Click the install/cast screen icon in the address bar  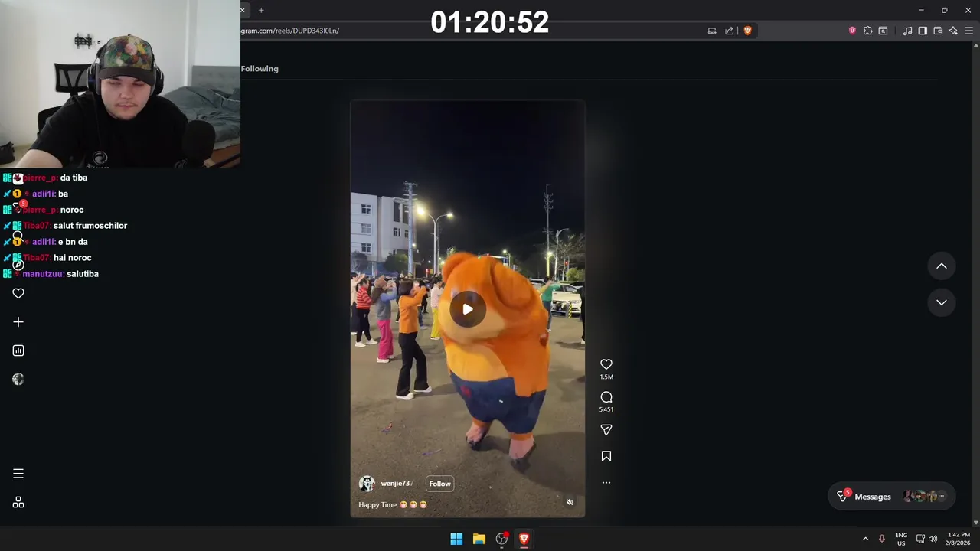[712, 31]
